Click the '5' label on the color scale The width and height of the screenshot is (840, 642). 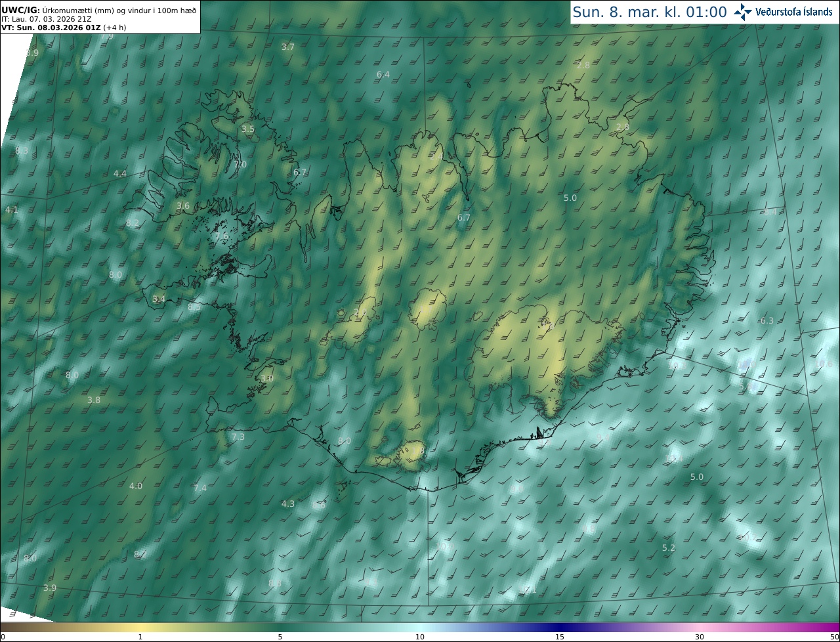(280, 637)
